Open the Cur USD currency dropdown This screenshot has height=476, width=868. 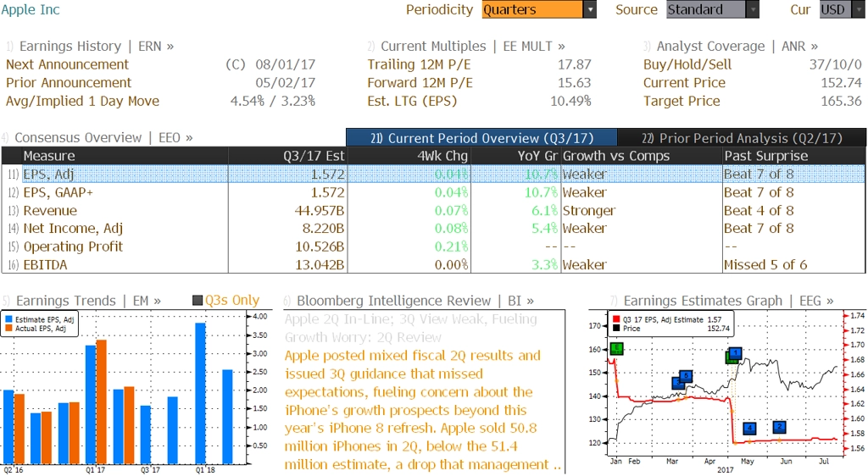(843, 9)
